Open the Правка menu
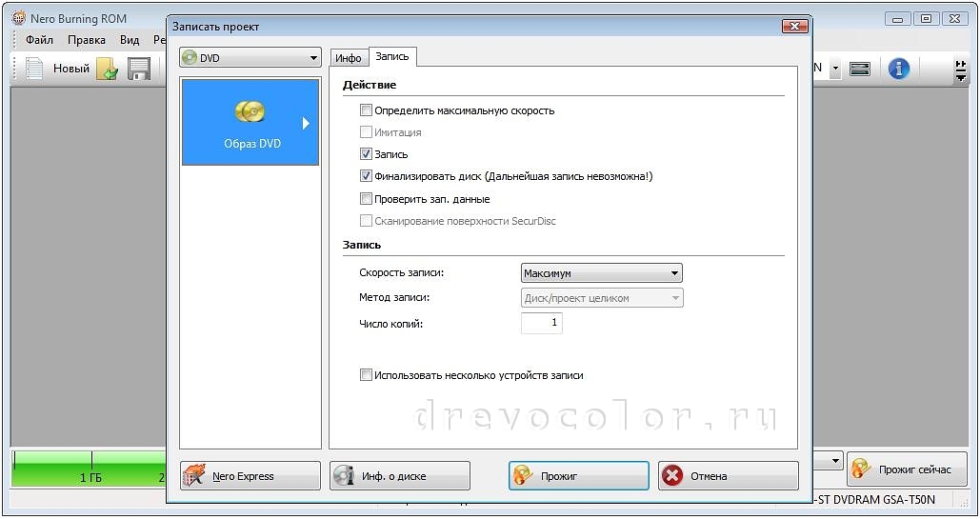The height and width of the screenshot is (519, 980). click(x=87, y=40)
